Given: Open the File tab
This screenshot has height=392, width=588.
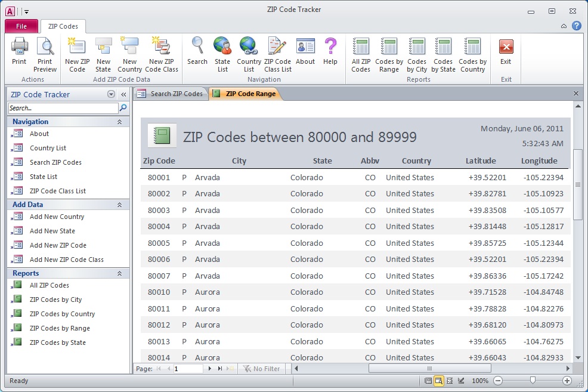Looking at the screenshot, I should [21, 26].
